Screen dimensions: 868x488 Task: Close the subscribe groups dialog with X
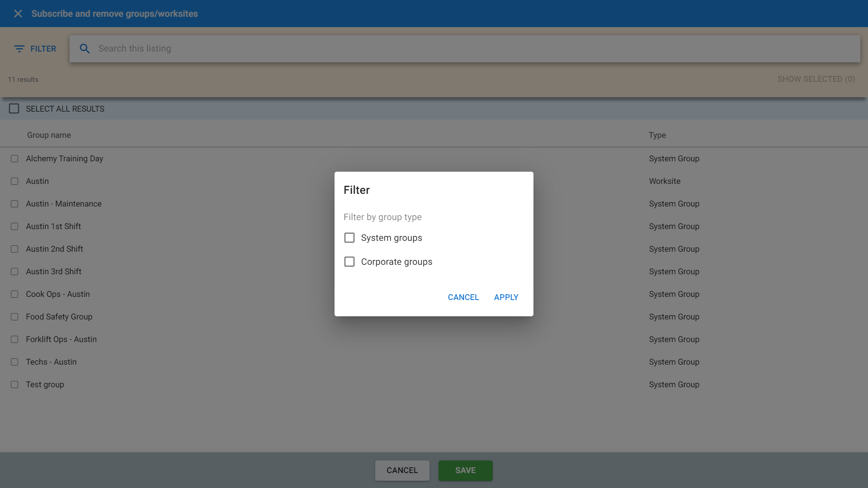tap(18, 14)
